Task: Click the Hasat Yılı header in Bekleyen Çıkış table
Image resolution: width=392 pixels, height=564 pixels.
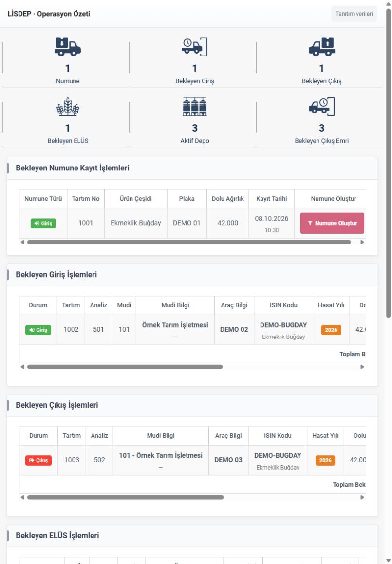Action: coord(325,436)
